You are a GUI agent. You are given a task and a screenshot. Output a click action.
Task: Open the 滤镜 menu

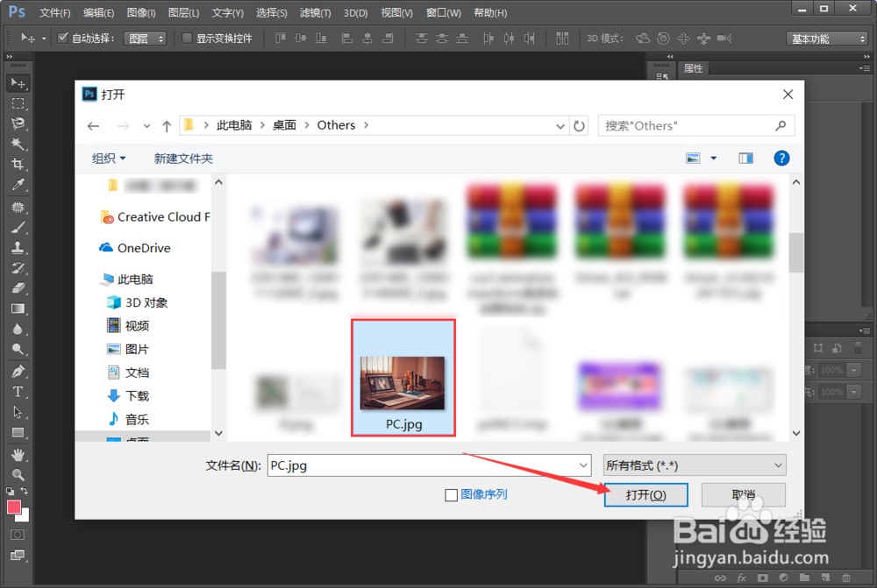(x=314, y=12)
